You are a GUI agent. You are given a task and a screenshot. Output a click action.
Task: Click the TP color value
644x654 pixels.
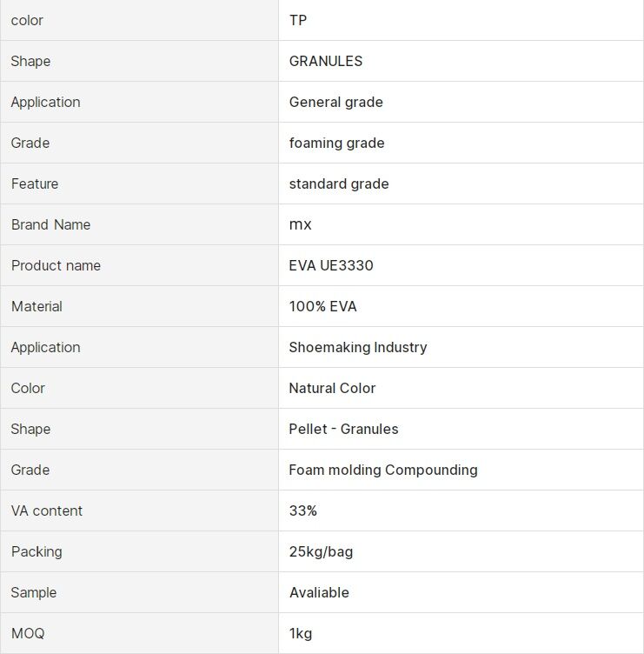click(x=298, y=21)
